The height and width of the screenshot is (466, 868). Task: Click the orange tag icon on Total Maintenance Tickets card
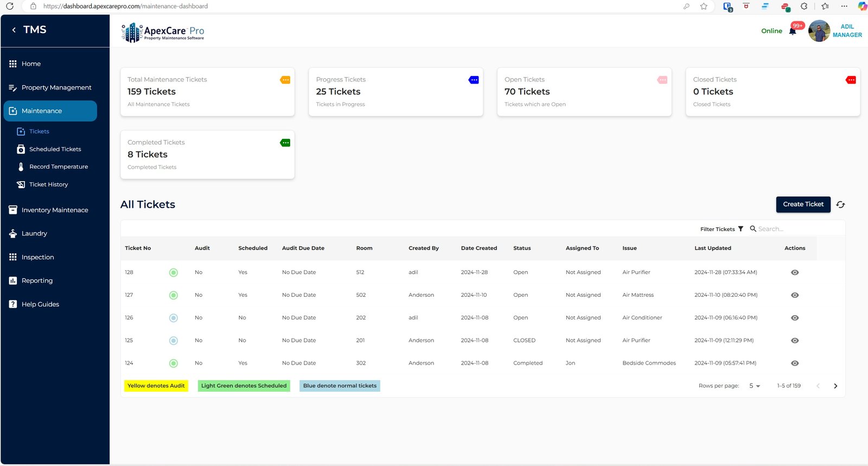point(285,80)
